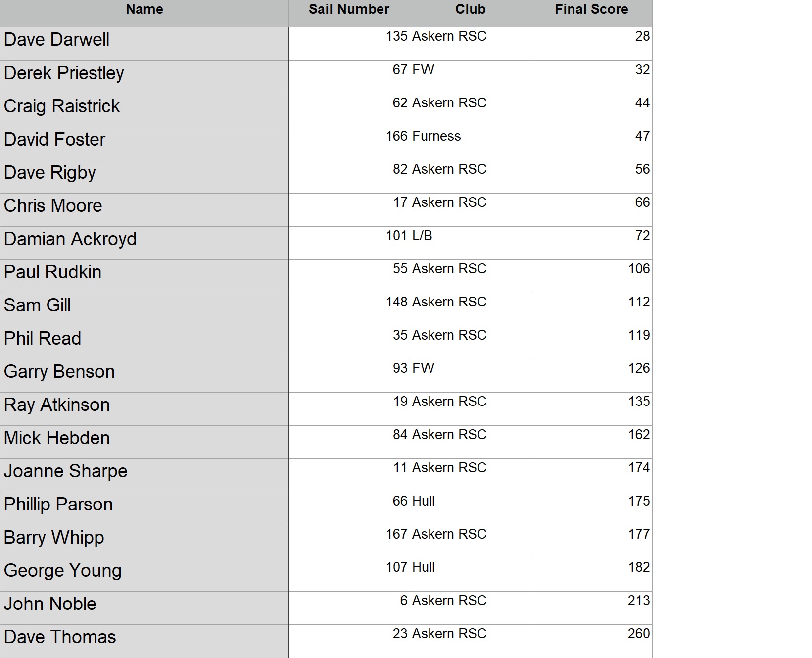Click the Club column header
The width and height of the screenshot is (812, 658).
[x=470, y=10]
